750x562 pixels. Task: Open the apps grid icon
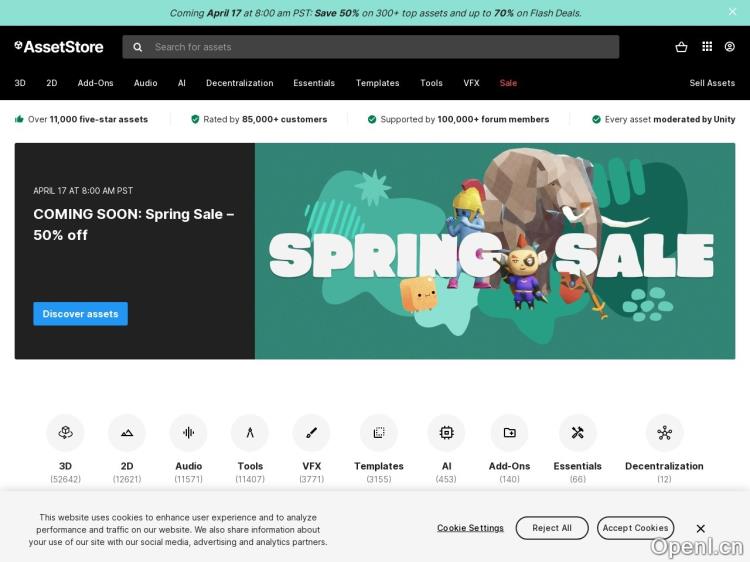click(707, 46)
